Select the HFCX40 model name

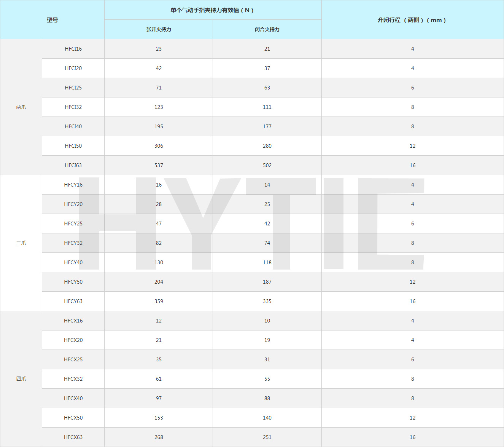[x=73, y=398]
